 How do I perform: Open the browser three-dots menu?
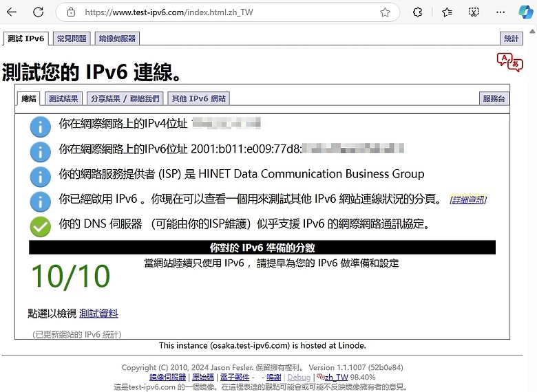pos(501,12)
